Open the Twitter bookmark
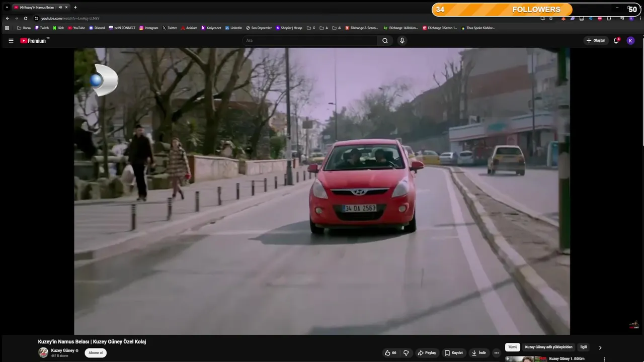This screenshot has width=644, height=362. 170,28
